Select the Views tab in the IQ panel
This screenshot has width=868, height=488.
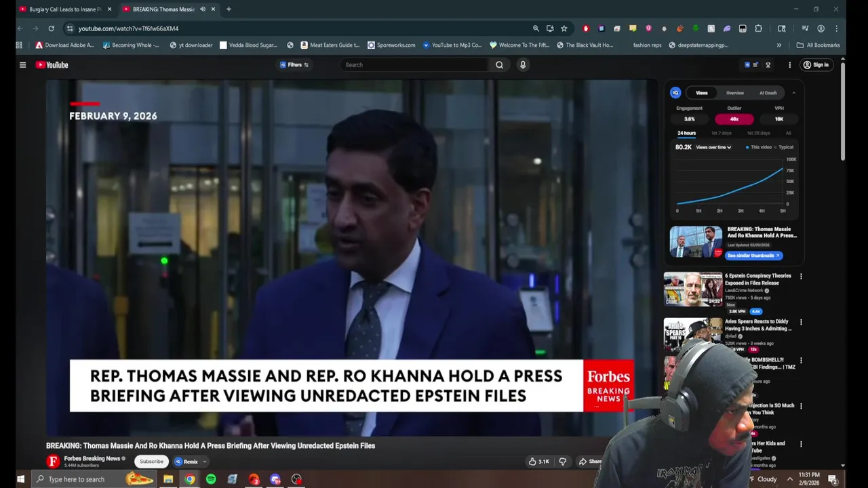coord(702,93)
